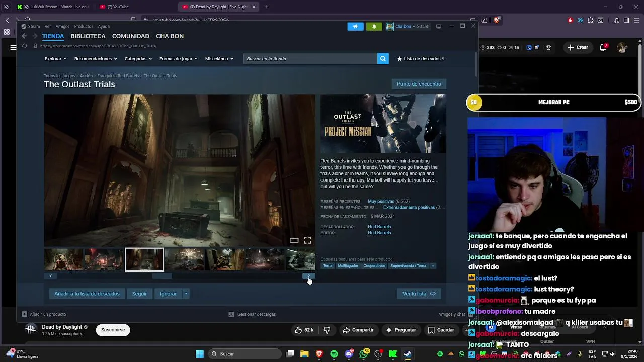Expand Miscelánea dropdown
This screenshot has height=362, width=644.
219,59
